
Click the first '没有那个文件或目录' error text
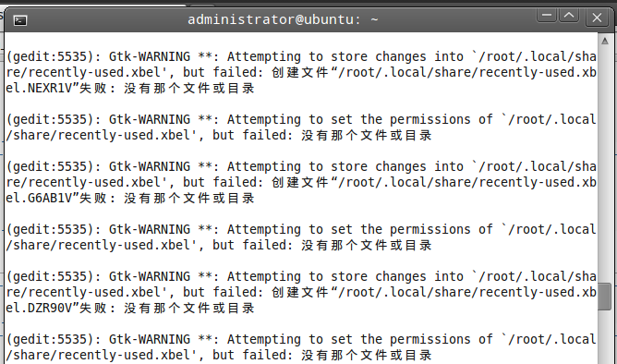188,88
